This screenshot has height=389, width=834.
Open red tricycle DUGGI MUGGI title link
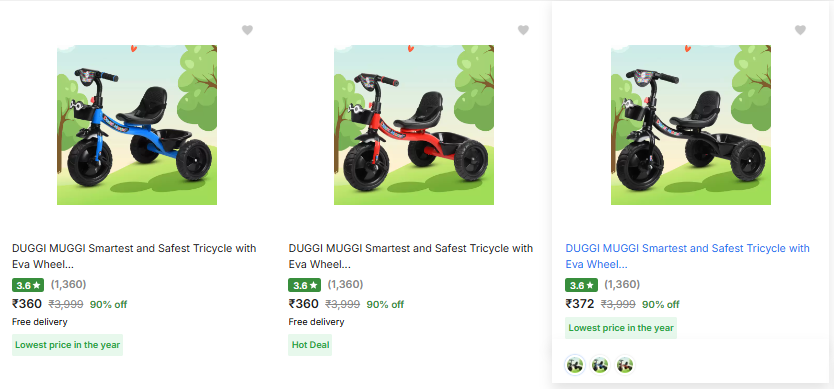[411, 256]
